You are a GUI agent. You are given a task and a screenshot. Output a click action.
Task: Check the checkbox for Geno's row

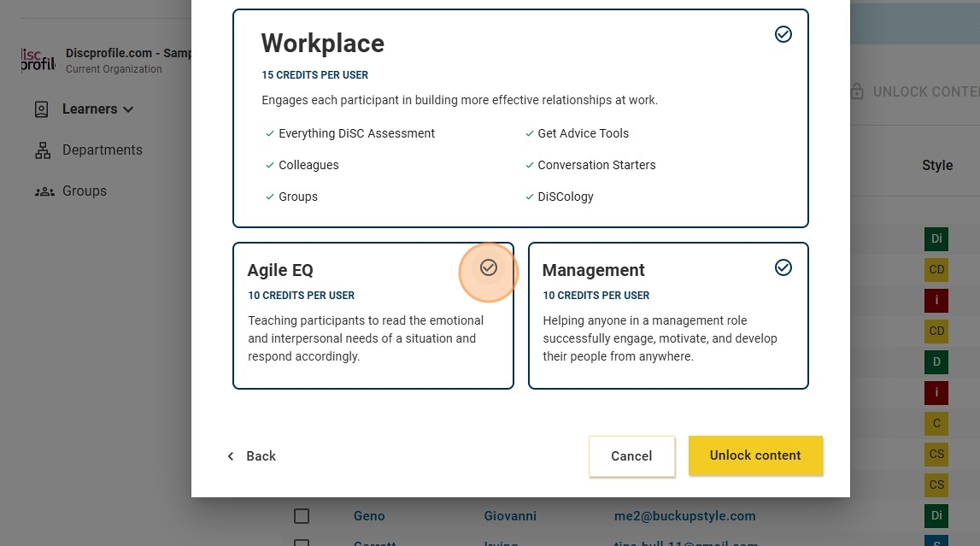(x=302, y=516)
